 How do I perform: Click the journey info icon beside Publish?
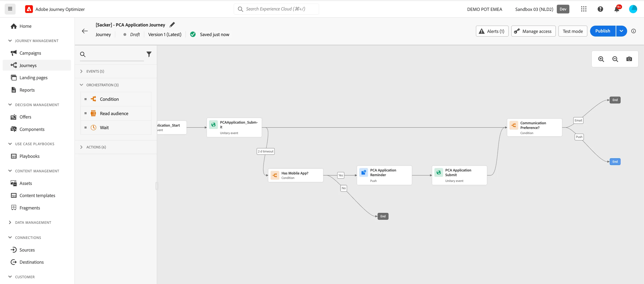coord(634,31)
